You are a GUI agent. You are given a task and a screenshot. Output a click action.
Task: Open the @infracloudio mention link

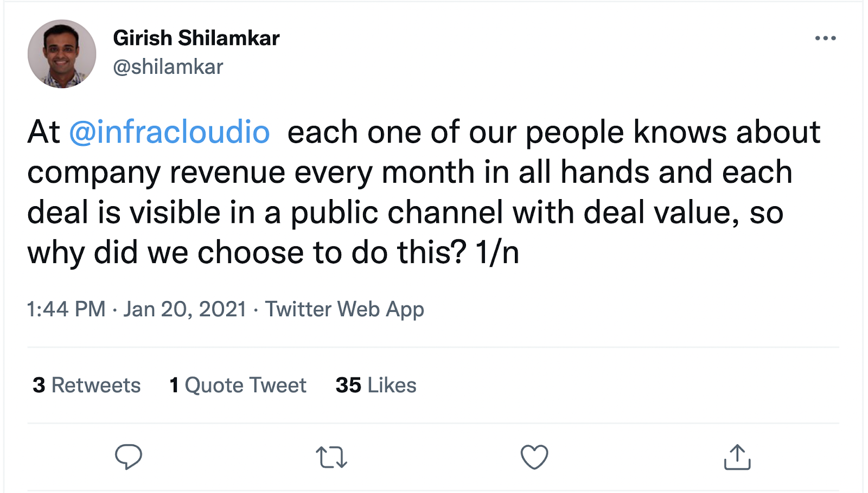coord(169,132)
